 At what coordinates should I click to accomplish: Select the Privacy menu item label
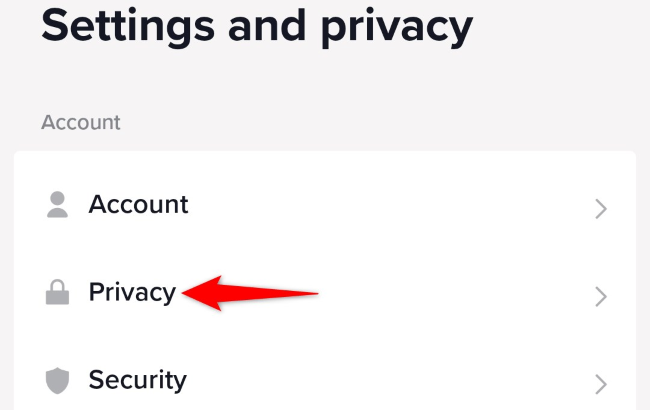click(x=132, y=293)
